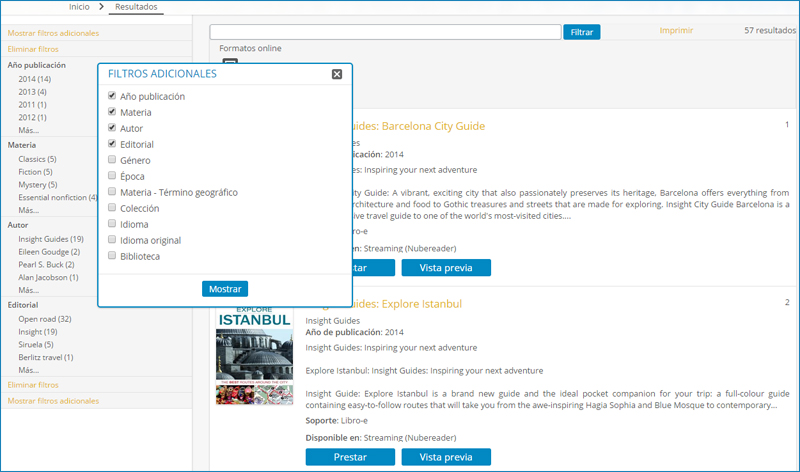This screenshot has height=472, width=800.
Task: Click Vista previa for Explore Istanbul
Action: tap(446, 457)
